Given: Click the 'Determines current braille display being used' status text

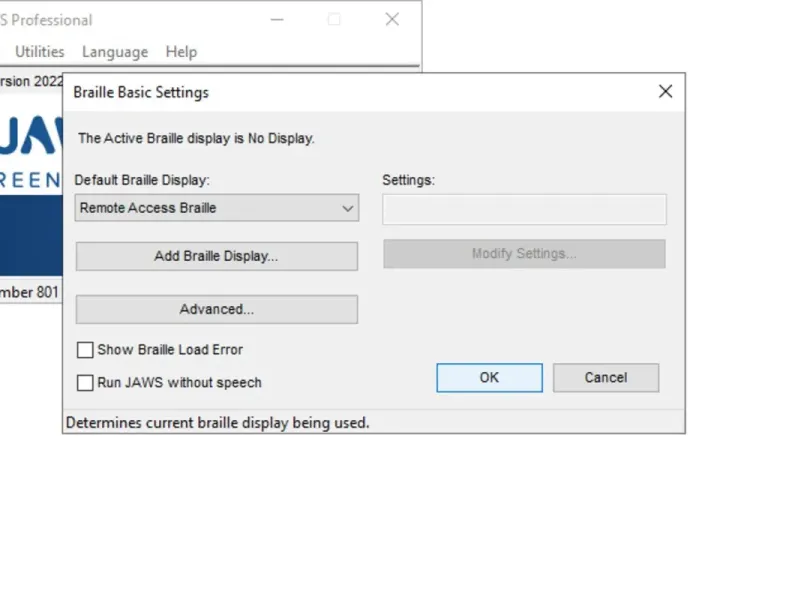Looking at the screenshot, I should (x=218, y=423).
